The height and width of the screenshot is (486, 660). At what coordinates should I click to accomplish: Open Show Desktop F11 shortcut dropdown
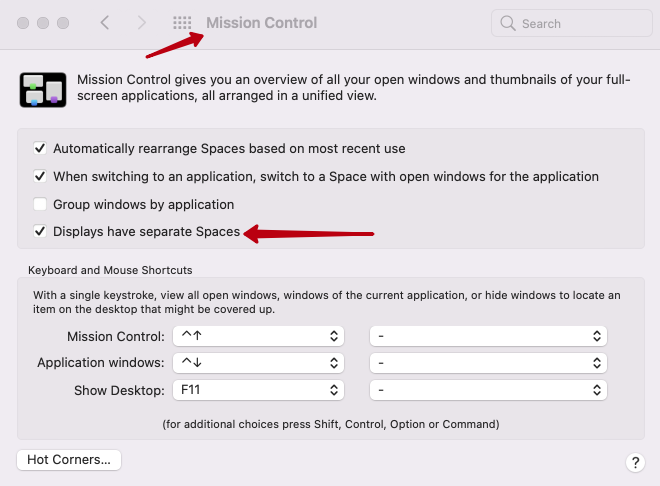click(258, 388)
